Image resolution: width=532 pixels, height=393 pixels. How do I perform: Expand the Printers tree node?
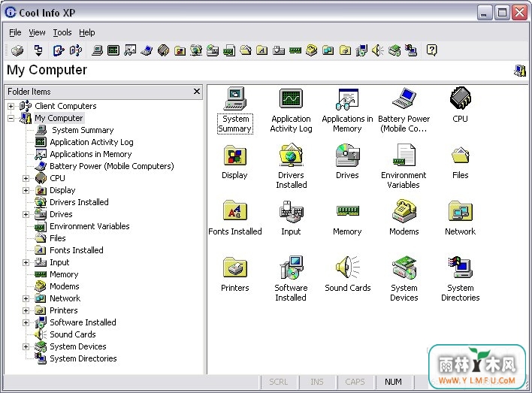[x=26, y=310]
